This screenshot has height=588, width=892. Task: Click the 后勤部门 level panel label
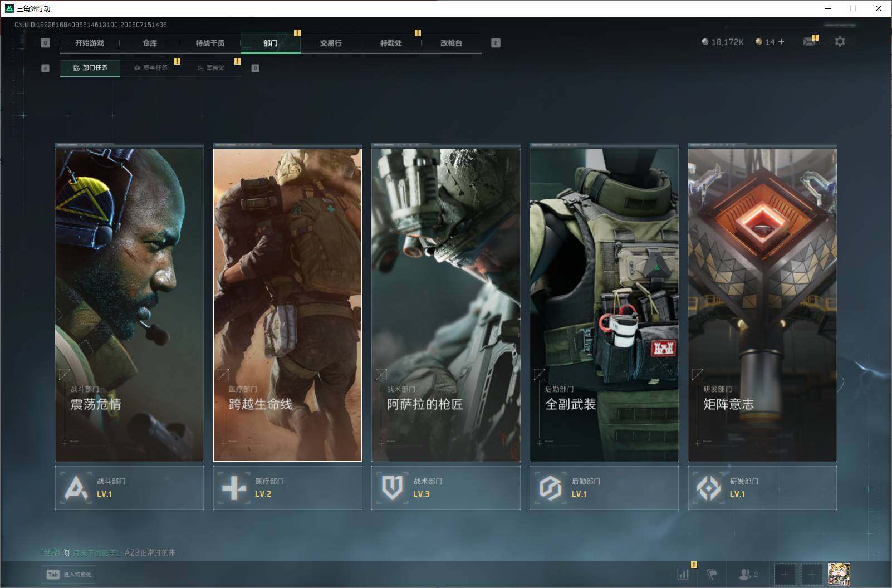(586, 481)
